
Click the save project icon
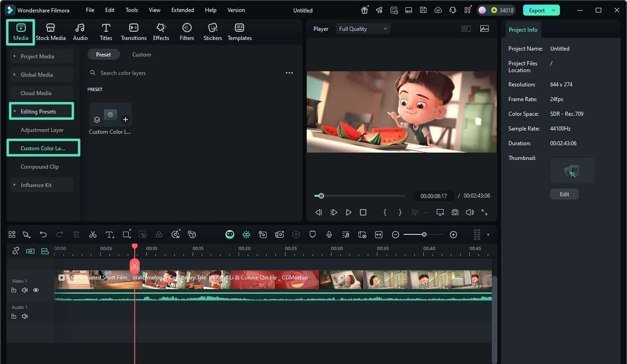click(x=423, y=10)
